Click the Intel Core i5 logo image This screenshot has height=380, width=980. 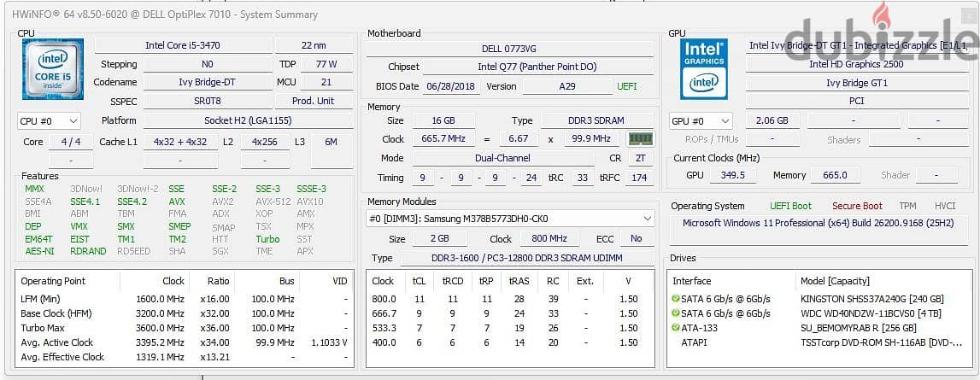tap(52, 69)
